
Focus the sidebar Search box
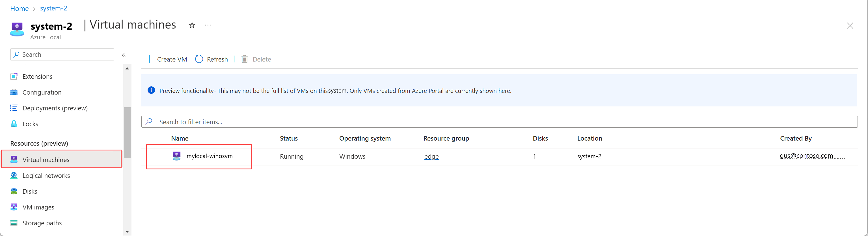tap(62, 54)
